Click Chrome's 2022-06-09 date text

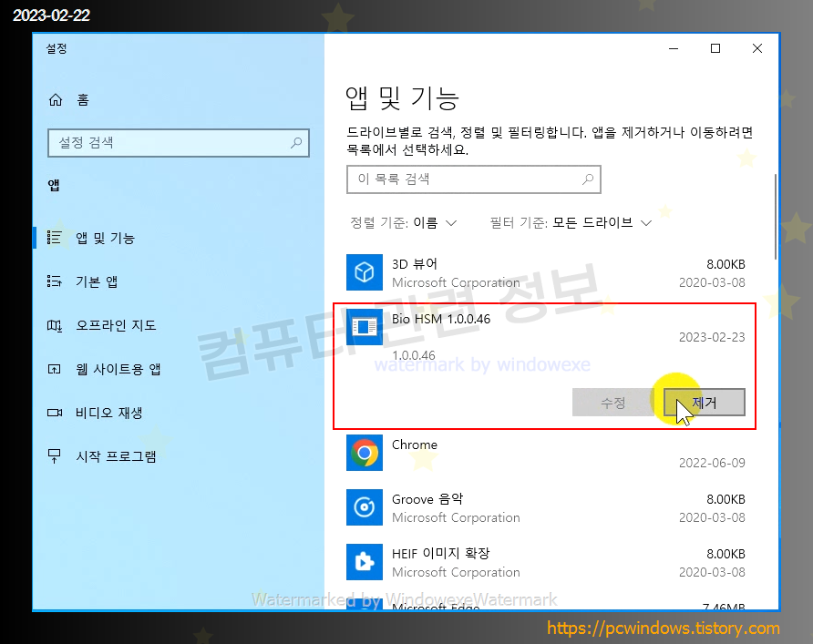point(712,463)
